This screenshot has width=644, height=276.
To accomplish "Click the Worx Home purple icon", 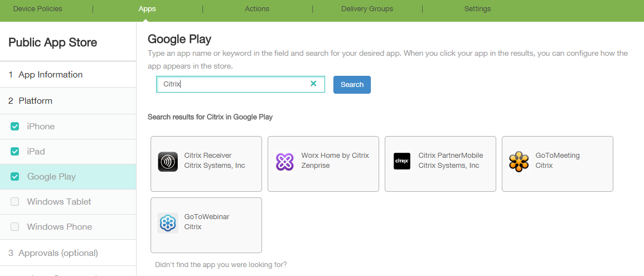I will [x=285, y=161].
